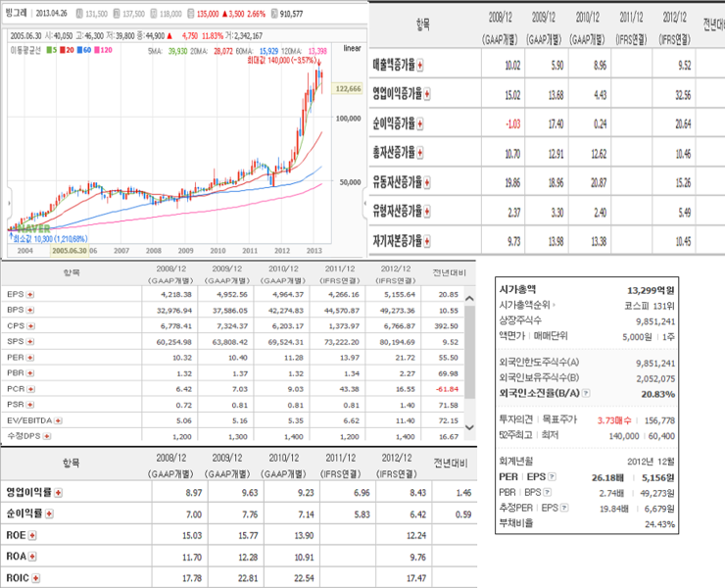Click the plus icon next to EV/EBITDA
Viewport: 725px width, 588px height.
coord(58,420)
